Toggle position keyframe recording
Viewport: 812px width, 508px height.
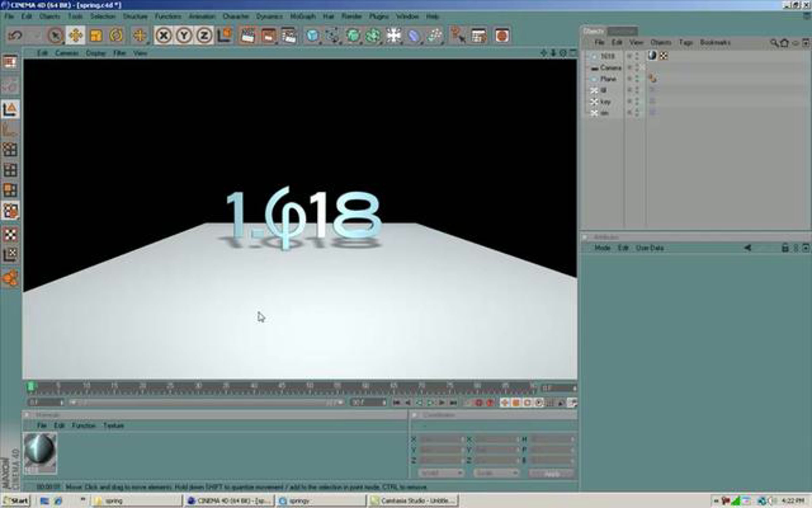click(504, 402)
